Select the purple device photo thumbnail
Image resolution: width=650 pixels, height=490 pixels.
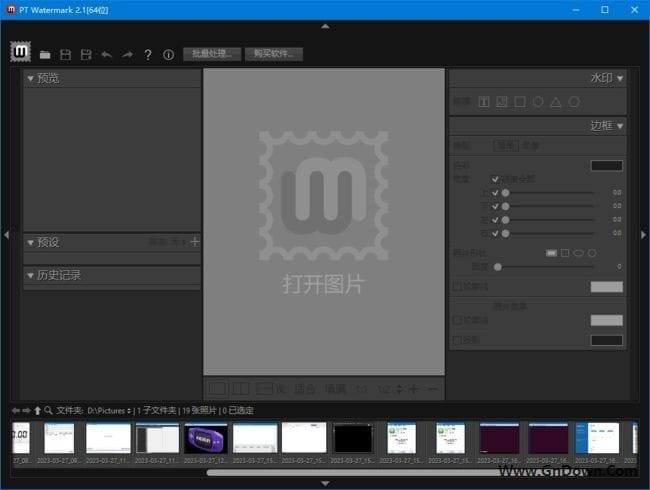206,438
